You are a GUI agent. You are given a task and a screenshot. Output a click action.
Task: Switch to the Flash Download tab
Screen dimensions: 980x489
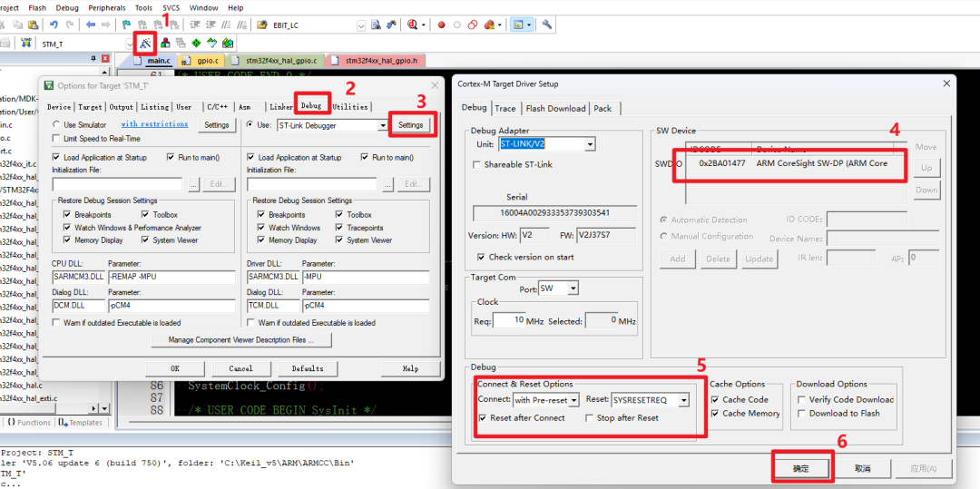[x=555, y=108]
